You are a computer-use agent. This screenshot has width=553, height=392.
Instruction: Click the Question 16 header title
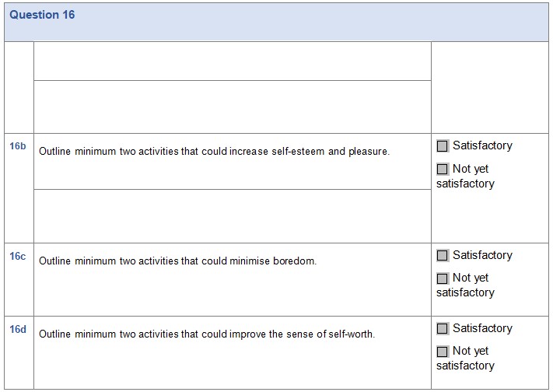[42, 15]
